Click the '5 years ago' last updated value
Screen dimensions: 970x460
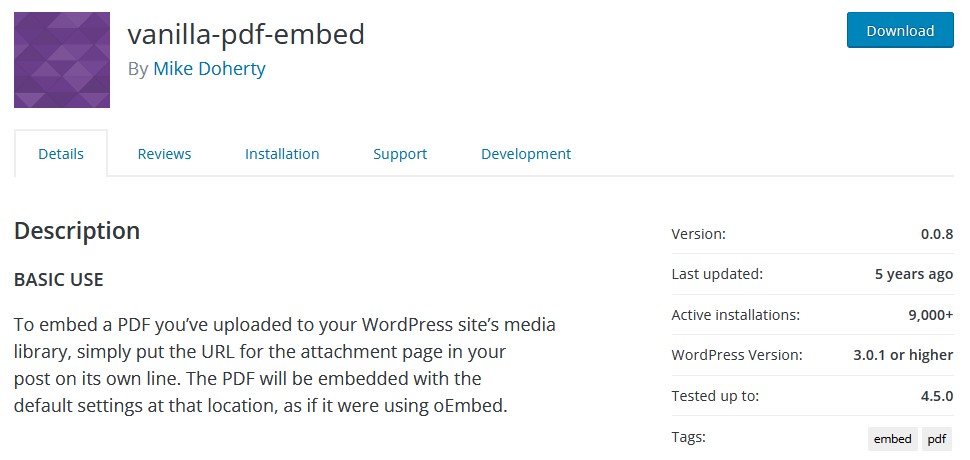[914, 275]
